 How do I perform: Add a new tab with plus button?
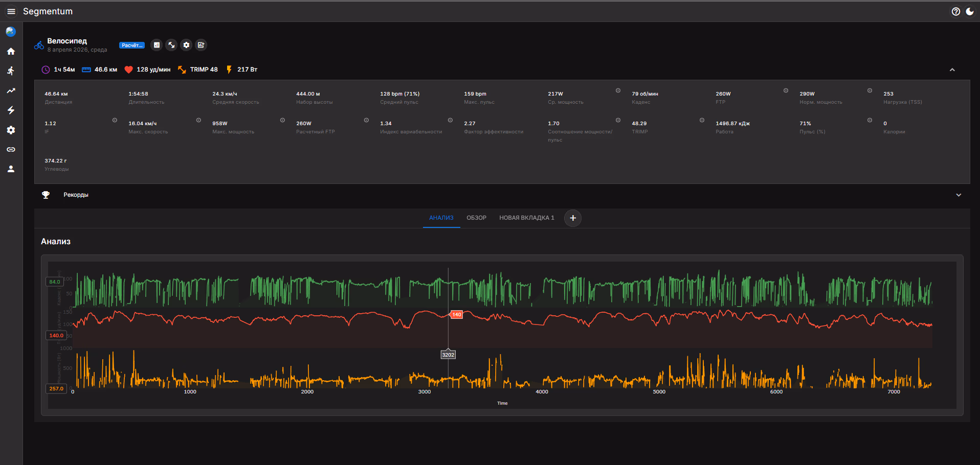point(573,218)
